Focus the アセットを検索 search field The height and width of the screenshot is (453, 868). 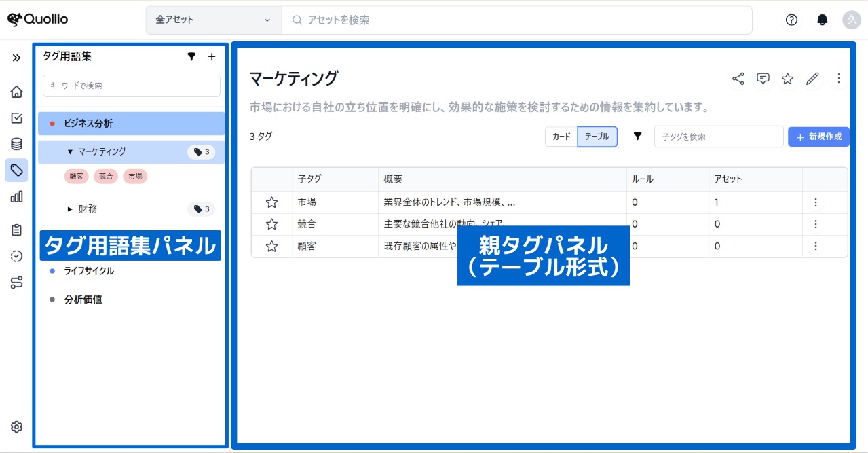click(516, 20)
